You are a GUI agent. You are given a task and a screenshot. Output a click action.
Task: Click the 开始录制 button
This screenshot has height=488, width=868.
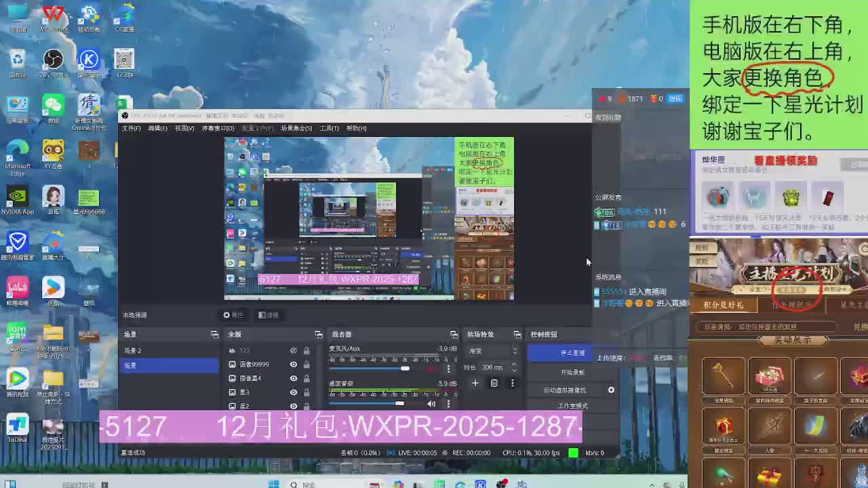coord(572,372)
